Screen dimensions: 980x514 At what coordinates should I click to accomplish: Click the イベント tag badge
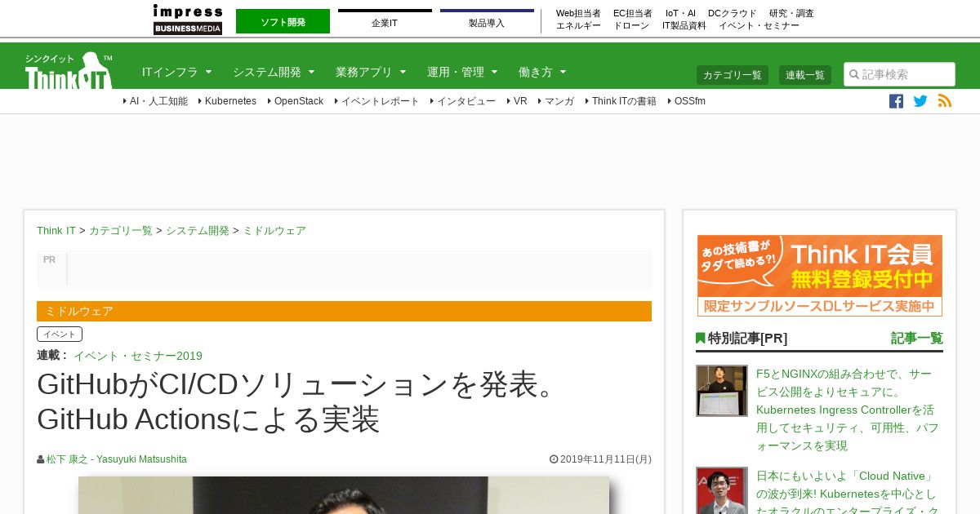[60, 334]
